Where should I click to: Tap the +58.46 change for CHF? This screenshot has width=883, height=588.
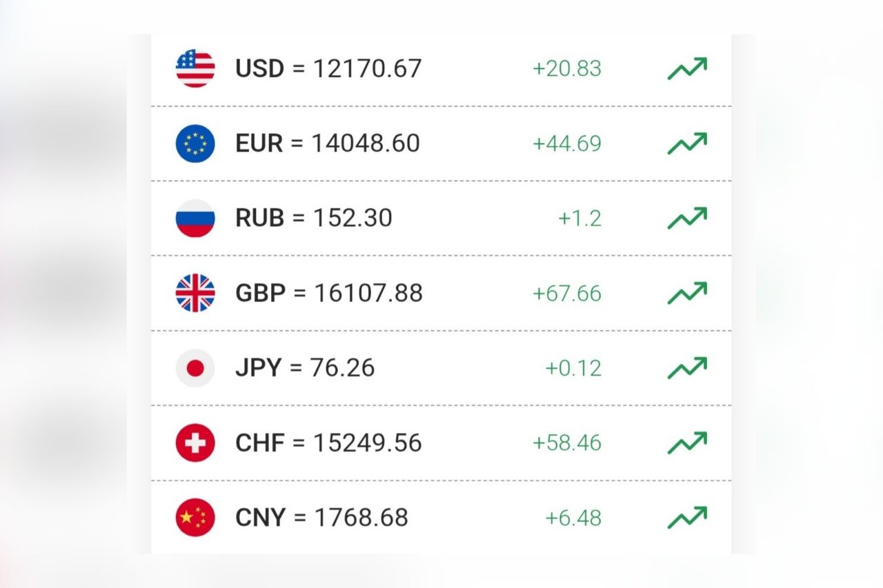[x=566, y=443]
